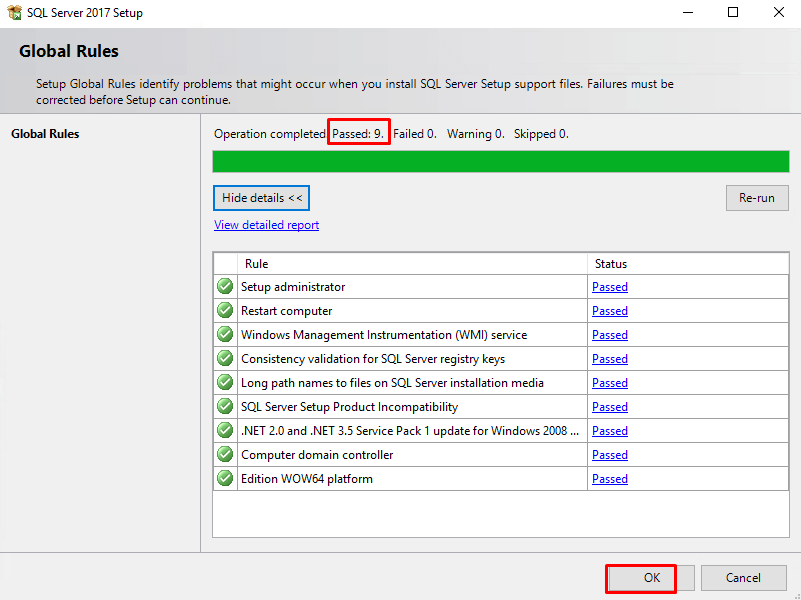Click green checkmark beside Computer domain controller
801x600 pixels.
point(225,454)
